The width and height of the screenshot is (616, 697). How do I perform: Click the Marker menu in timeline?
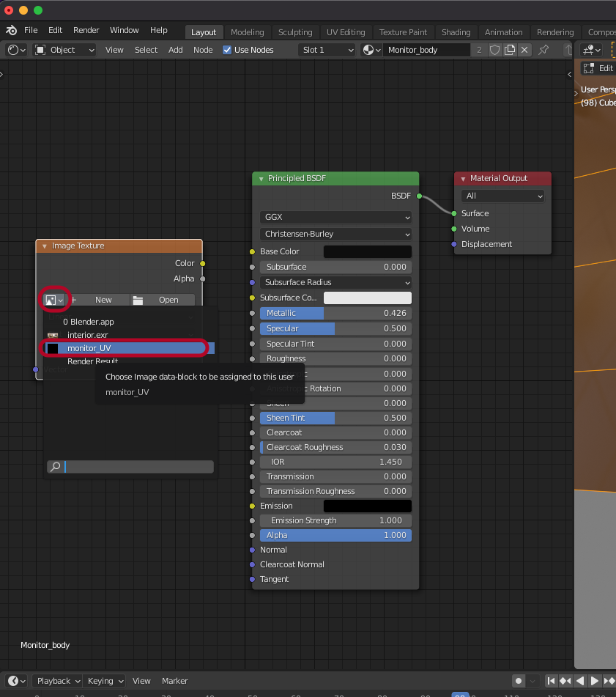pos(174,681)
